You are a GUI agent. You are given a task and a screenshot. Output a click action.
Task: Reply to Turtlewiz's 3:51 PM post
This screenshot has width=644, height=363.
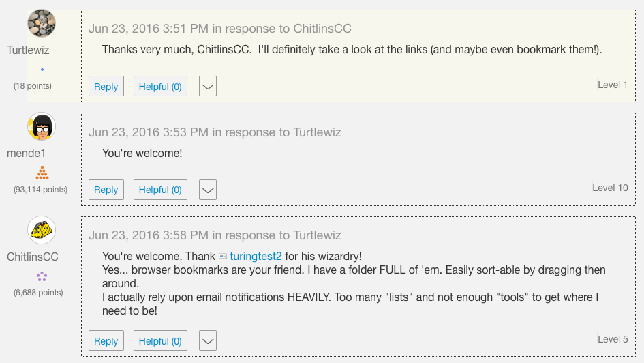point(106,87)
